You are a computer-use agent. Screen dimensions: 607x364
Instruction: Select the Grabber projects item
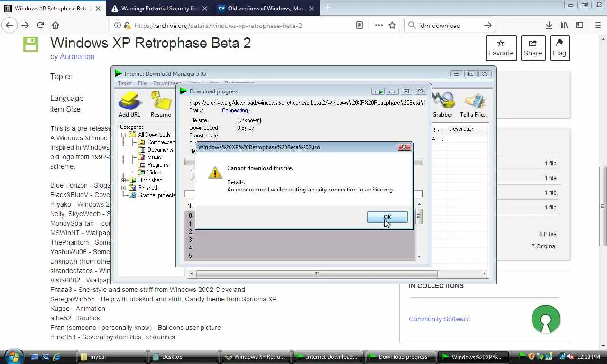click(x=152, y=195)
